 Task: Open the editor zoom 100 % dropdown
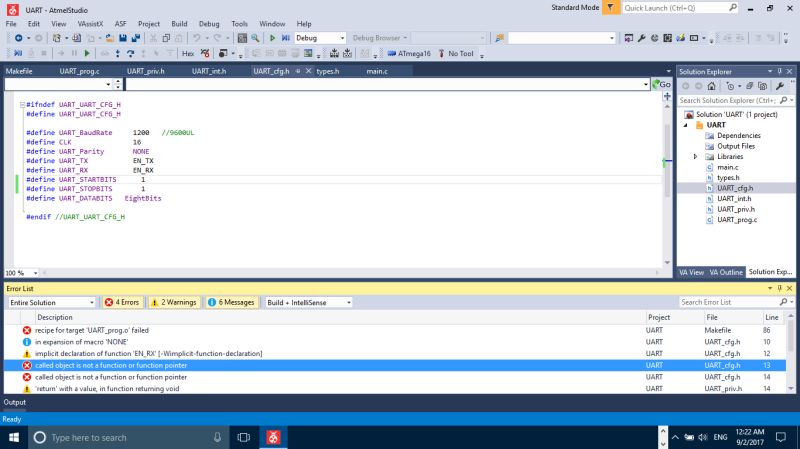coord(35,273)
